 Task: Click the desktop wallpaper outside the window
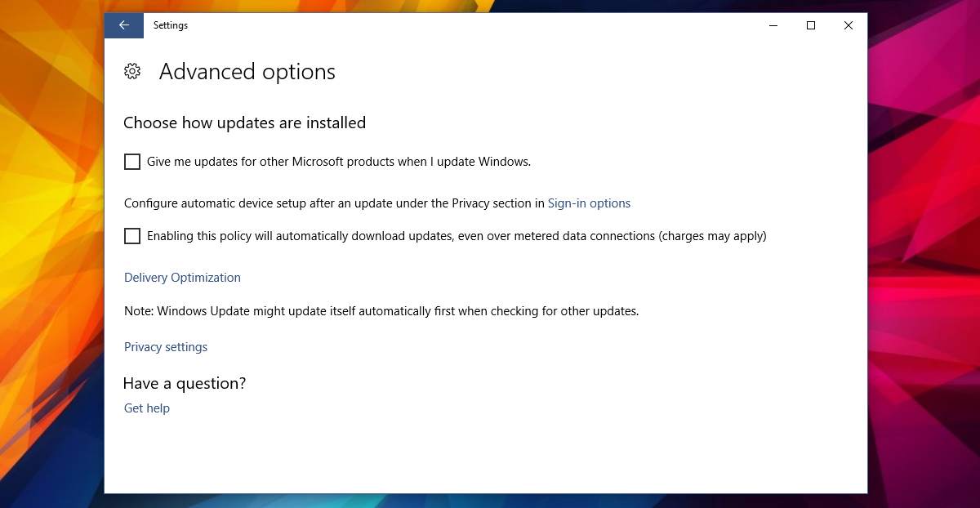[x=923, y=245]
